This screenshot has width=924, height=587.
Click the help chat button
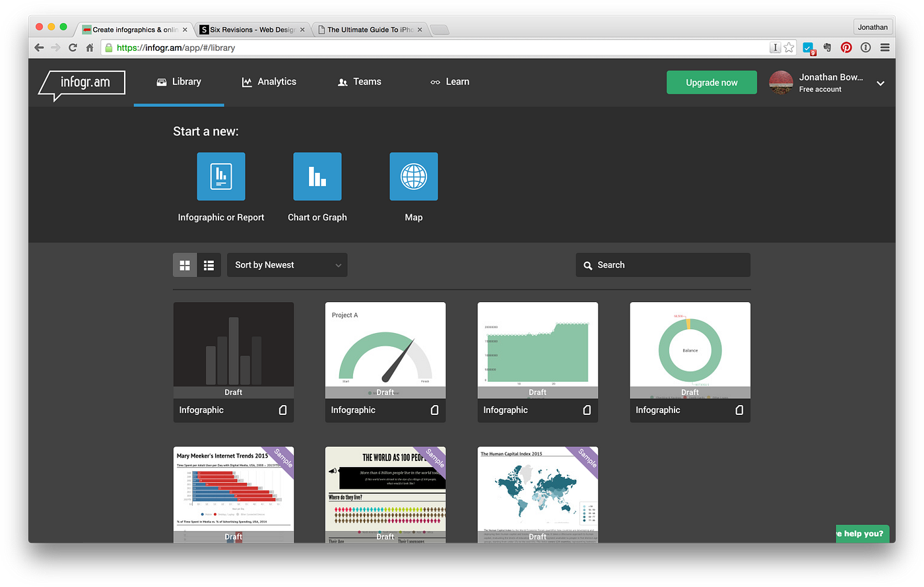coord(863,534)
